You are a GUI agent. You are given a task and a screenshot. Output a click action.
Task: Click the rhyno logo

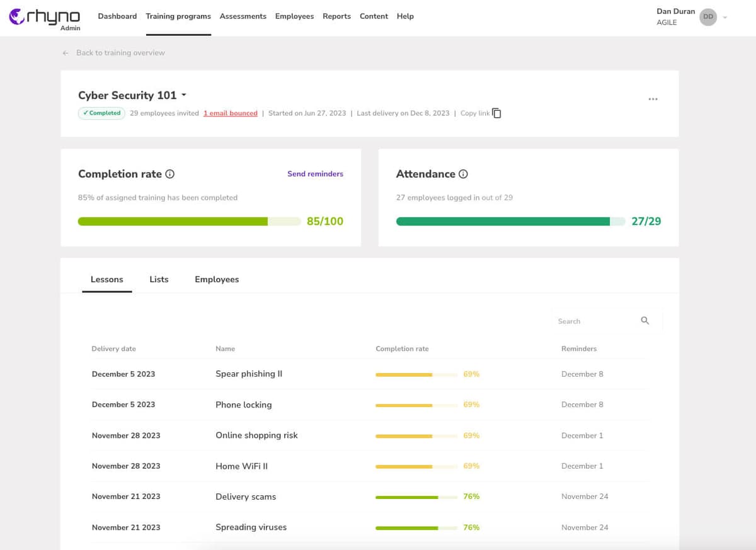click(45, 18)
